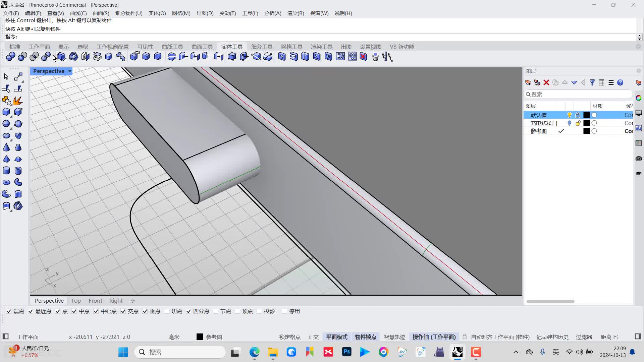Image resolution: width=644 pixels, height=362 pixels.
Task: Toggle 最近点 nearest snap
Action: click(31, 311)
